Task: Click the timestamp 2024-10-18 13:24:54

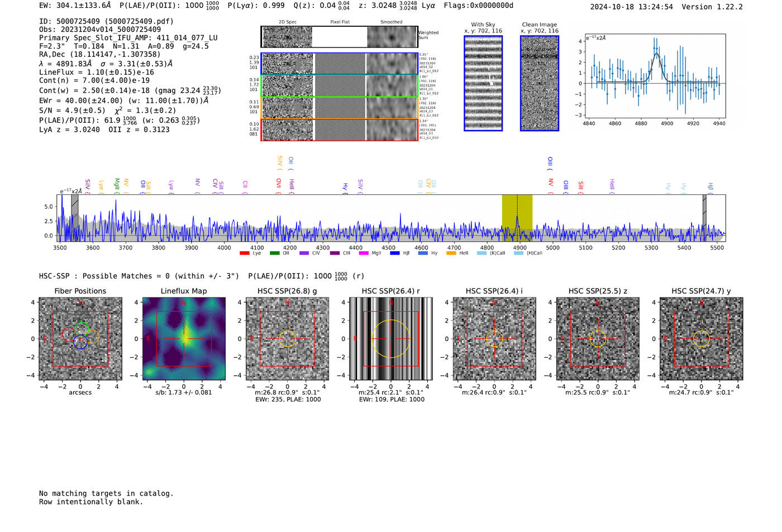Action: 632,7
